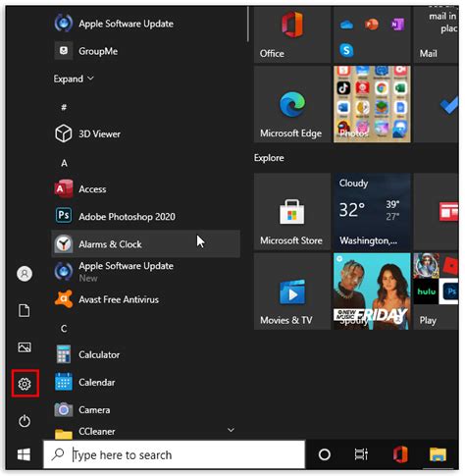Open the Mail tile
This screenshot has height=476, width=465.
point(436,34)
